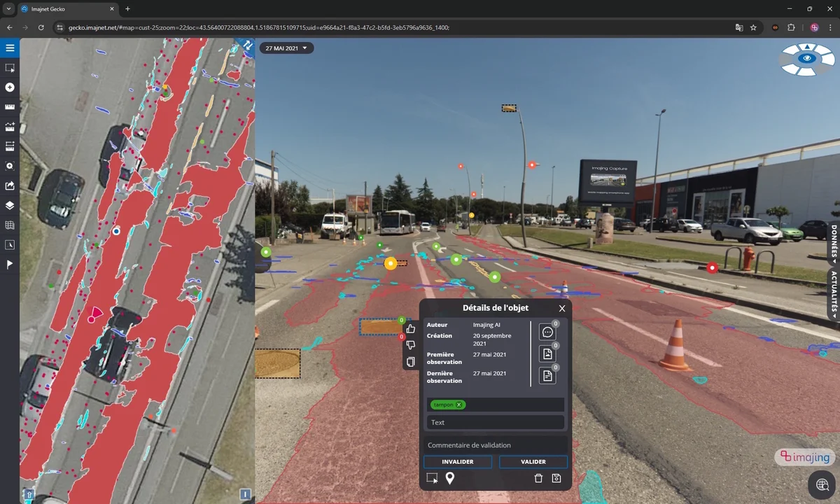
Task: Reload the page in the browser
Action: click(x=41, y=28)
